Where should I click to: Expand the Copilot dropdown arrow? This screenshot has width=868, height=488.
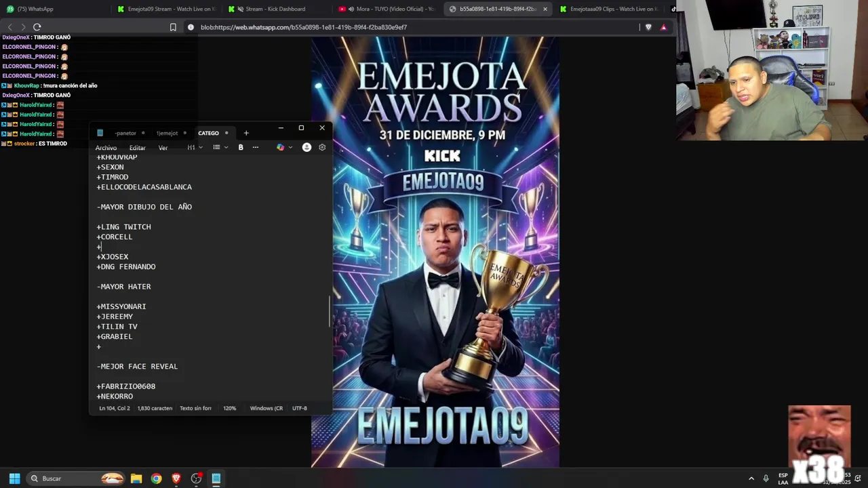coord(290,147)
